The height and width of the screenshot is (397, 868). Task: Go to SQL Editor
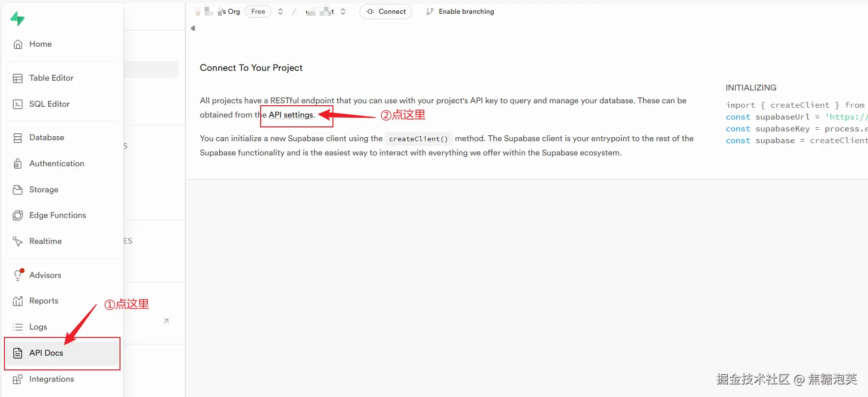[62, 104]
